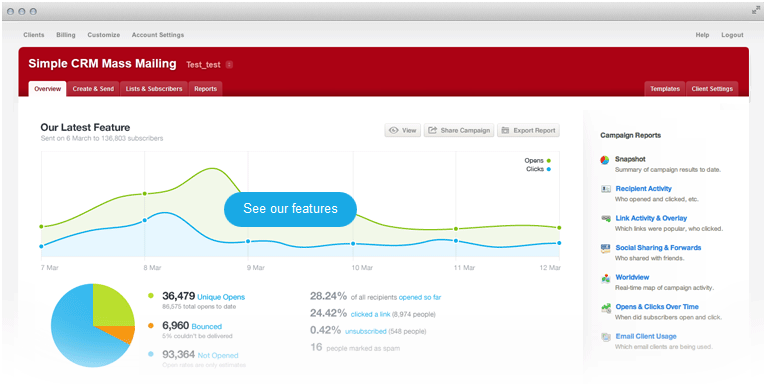
Task: Click the See our features button
Action: pyautogui.click(x=291, y=209)
